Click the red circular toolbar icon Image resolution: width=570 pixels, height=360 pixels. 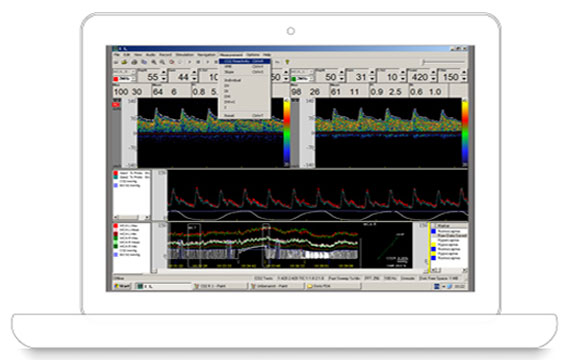(172, 62)
